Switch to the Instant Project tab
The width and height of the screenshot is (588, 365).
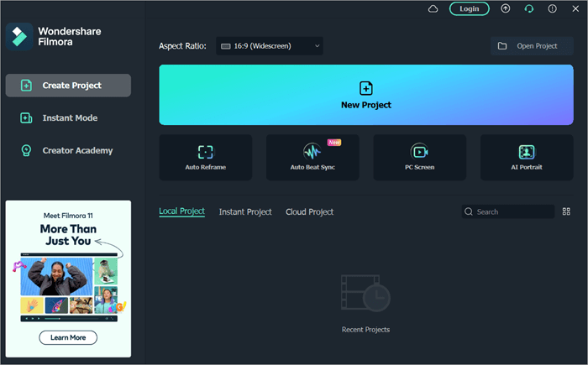(245, 212)
